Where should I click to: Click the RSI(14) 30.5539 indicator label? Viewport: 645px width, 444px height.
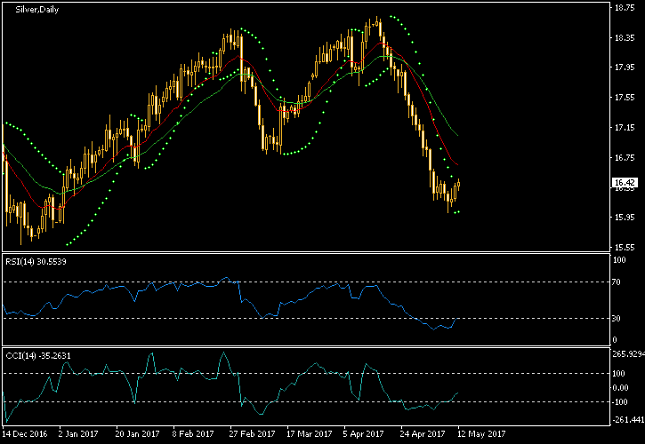tap(36, 262)
